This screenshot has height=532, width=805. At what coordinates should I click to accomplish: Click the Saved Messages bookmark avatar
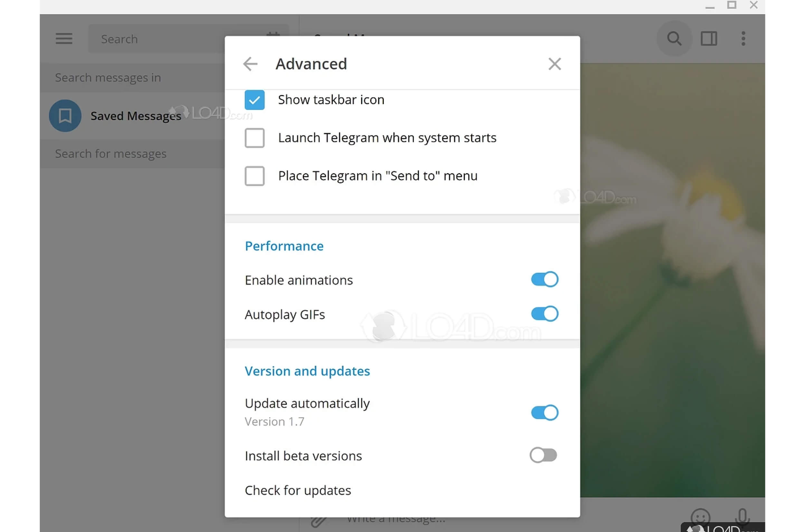coord(65,116)
